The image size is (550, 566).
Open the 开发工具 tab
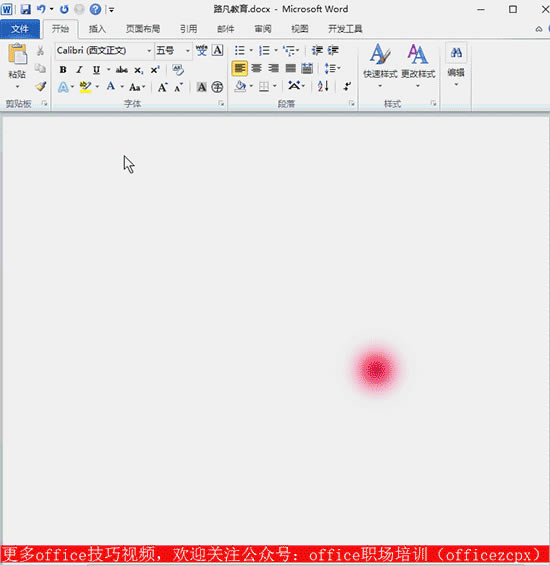tap(345, 29)
